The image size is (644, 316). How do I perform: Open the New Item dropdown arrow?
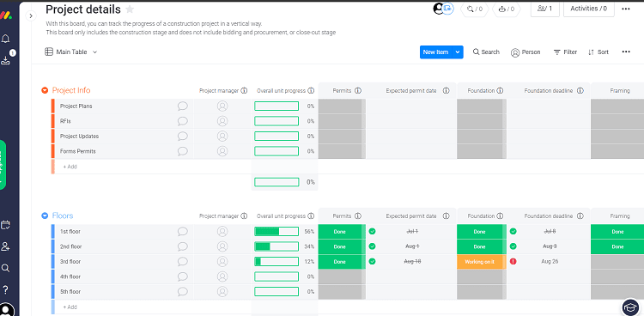458,52
